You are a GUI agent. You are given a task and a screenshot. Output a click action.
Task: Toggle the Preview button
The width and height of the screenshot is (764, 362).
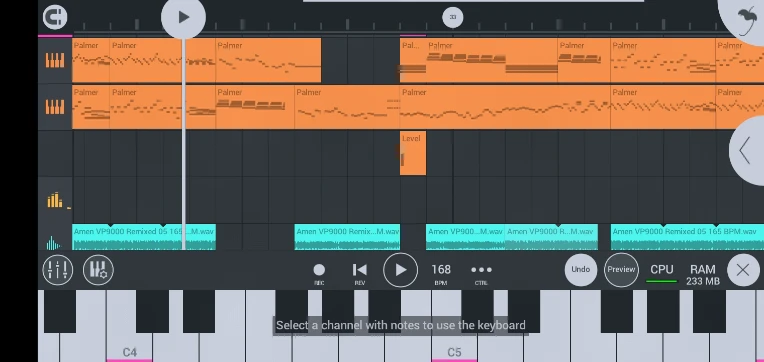(621, 269)
